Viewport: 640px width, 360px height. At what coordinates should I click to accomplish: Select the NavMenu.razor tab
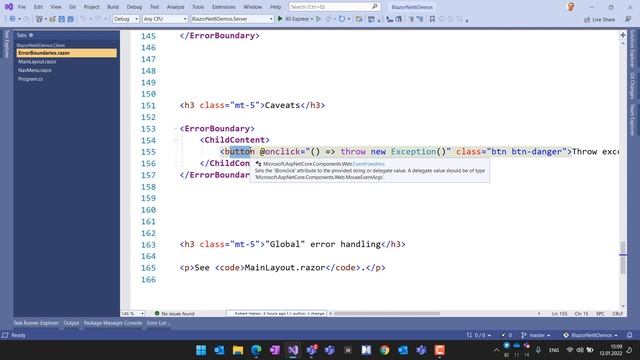coord(35,70)
